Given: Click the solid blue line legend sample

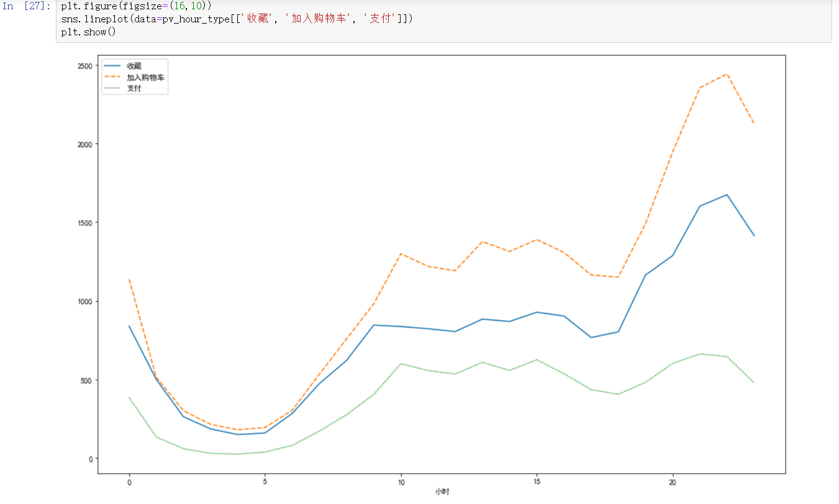Looking at the screenshot, I should [112, 66].
